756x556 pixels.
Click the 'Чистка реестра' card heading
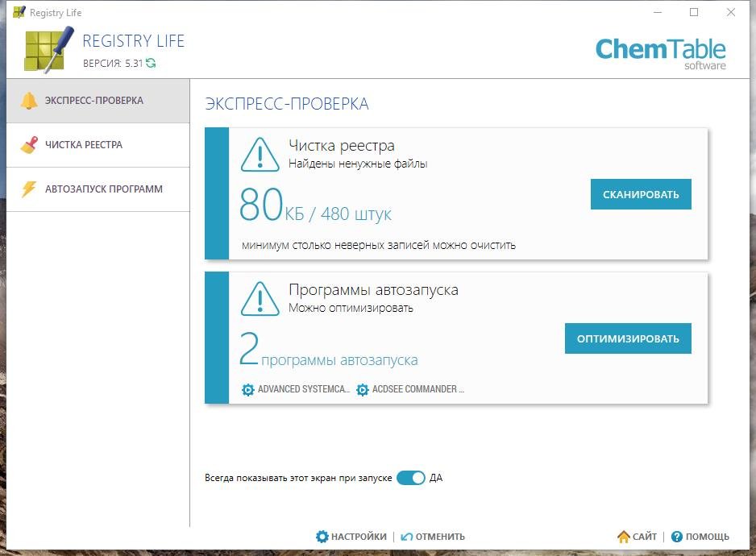(x=342, y=145)
